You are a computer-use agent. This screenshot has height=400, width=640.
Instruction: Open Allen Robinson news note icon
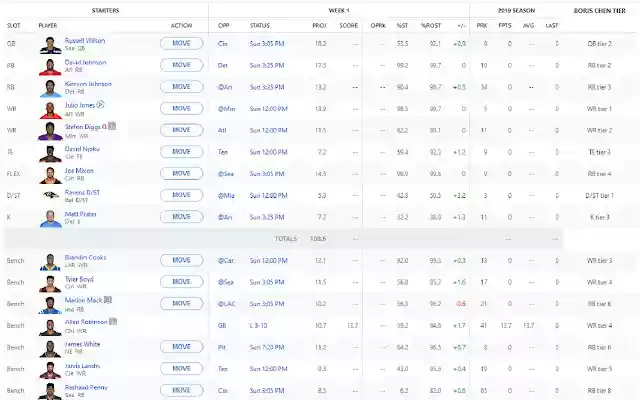(x=113, y=322)
